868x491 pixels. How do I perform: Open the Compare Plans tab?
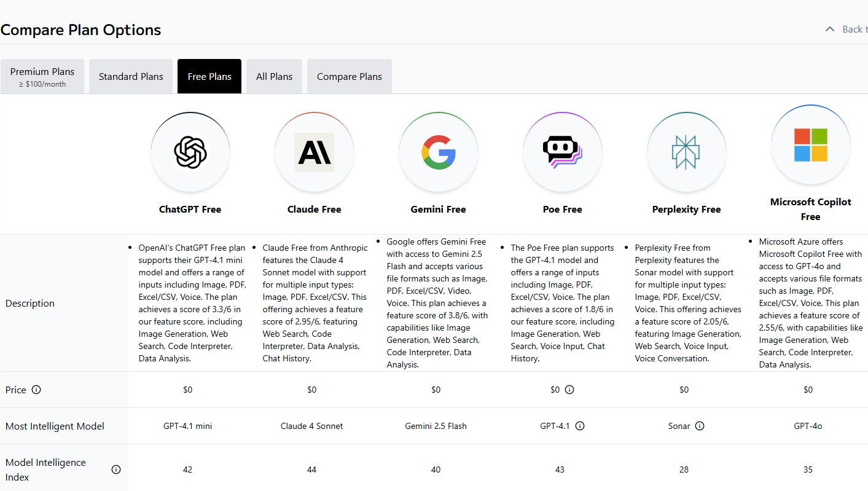tap(350, 77)
